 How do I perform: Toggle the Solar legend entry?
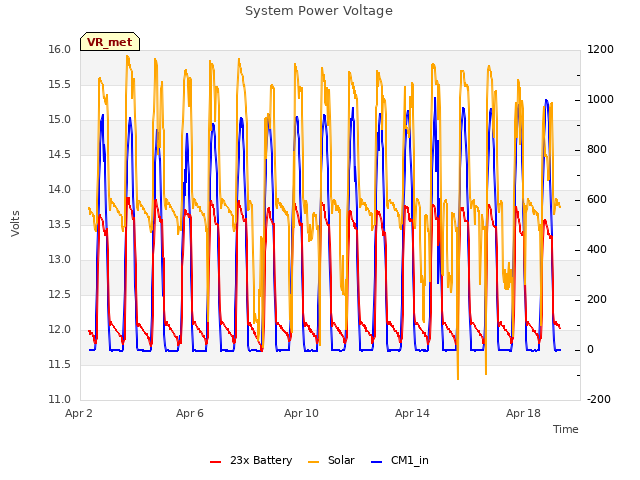(331, 460)
